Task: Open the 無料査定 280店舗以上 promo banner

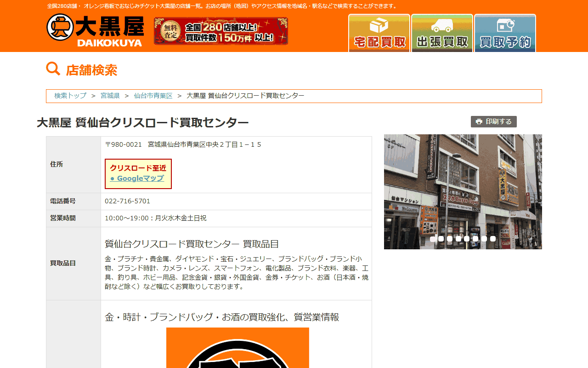Action: (x=221, y=31)
